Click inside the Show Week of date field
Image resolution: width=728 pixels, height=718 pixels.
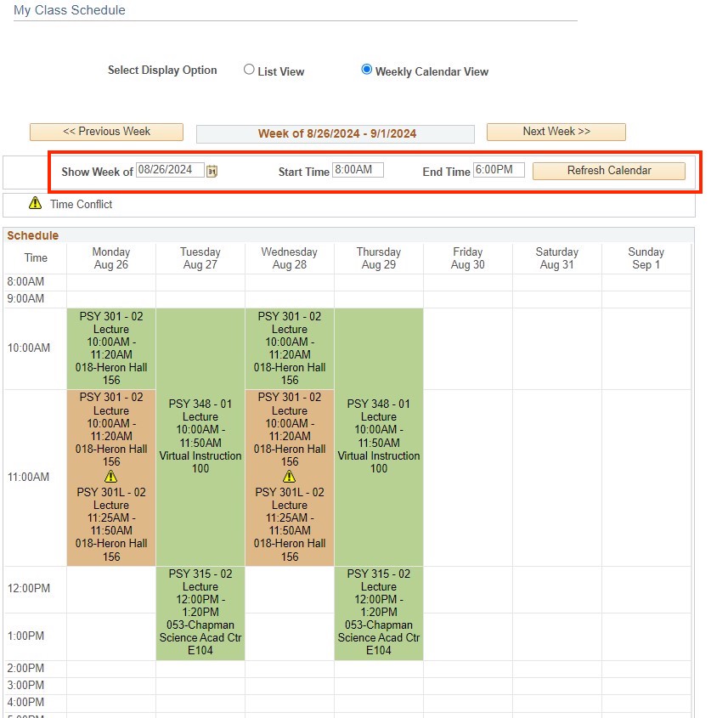click(x=171, y=169)
